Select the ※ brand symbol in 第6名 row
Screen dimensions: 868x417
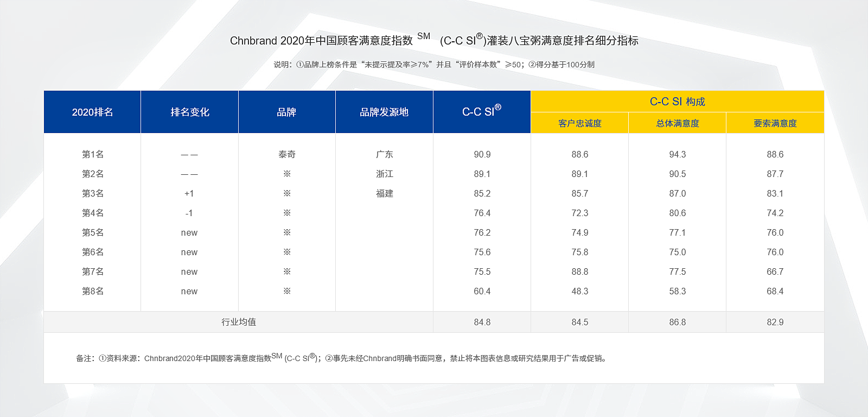click(287, 252)
